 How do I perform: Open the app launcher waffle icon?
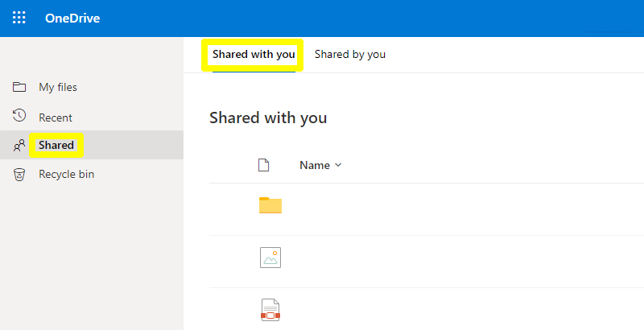[19, 18]
